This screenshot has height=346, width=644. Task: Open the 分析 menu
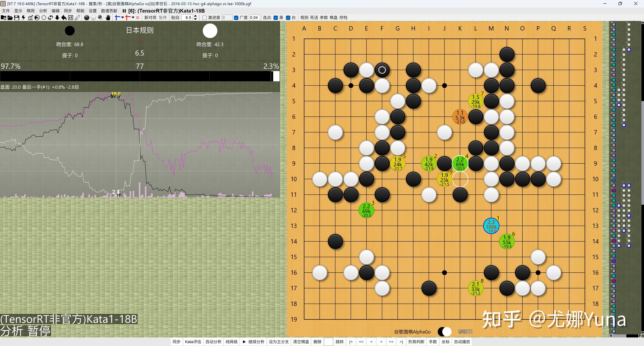click(43, 11)
